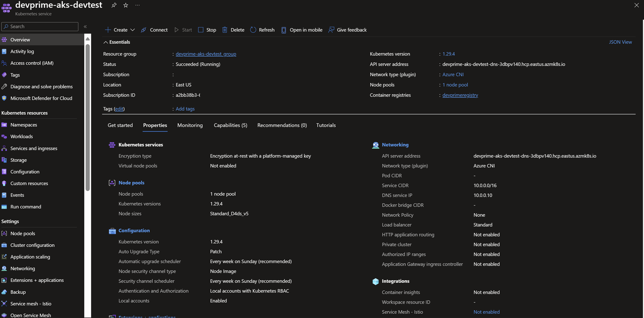
Task: Stop the Kubernetes cluster
Action: (207, 30)
